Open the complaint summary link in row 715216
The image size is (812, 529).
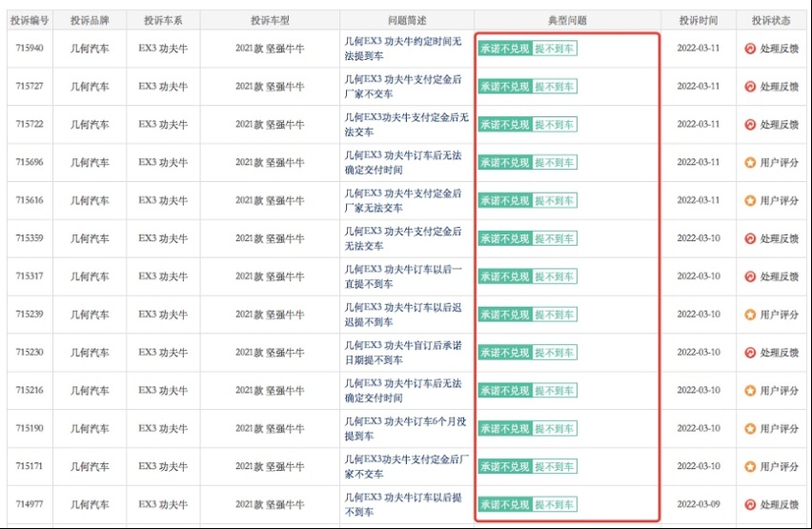pos(403,390)
